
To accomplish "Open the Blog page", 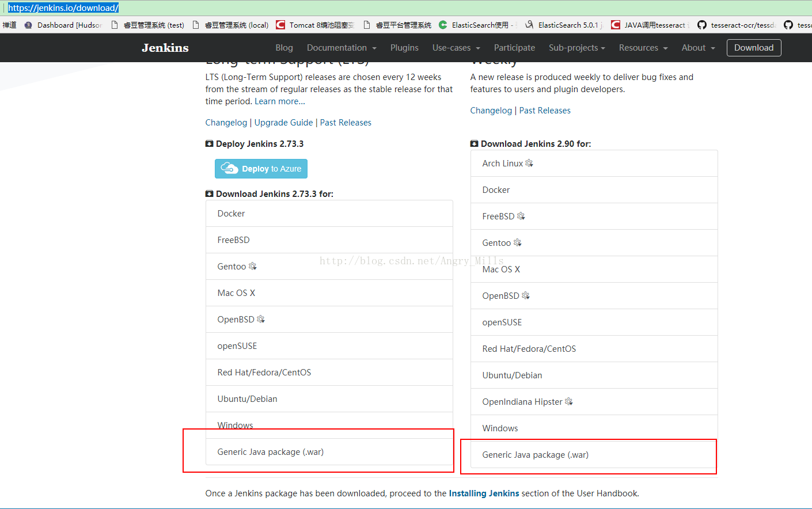I will pos(284,48).
